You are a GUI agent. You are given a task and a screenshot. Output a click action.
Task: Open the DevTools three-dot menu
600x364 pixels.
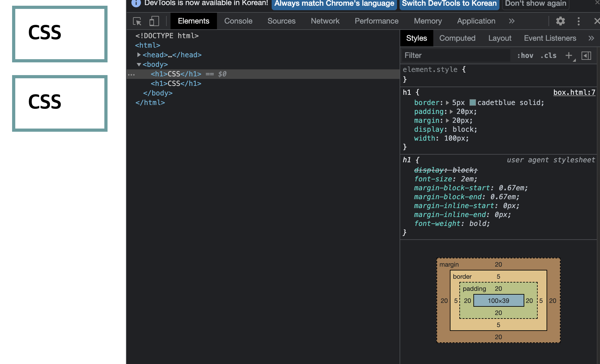point(579,21)
